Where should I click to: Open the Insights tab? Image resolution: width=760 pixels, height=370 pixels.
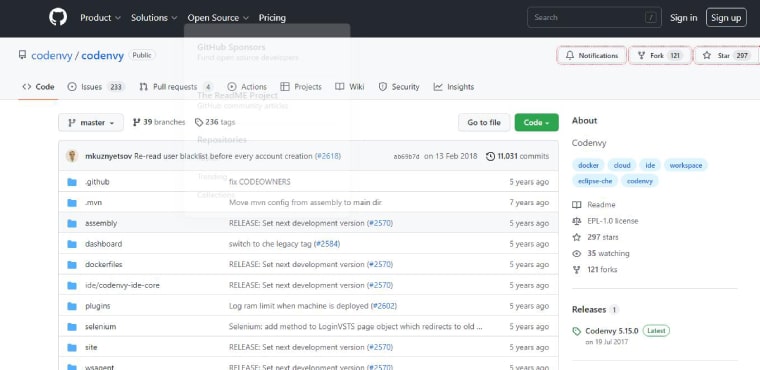(x=454, y=87)
